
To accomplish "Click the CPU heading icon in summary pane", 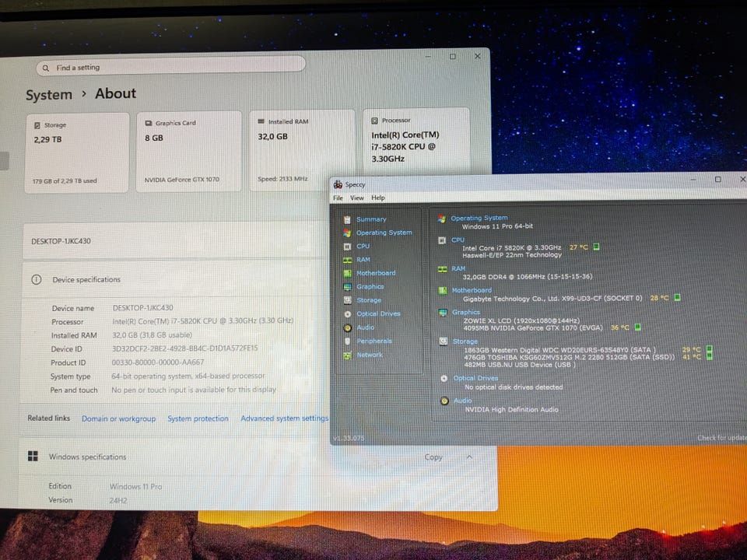I will click(x=442, y=240).
